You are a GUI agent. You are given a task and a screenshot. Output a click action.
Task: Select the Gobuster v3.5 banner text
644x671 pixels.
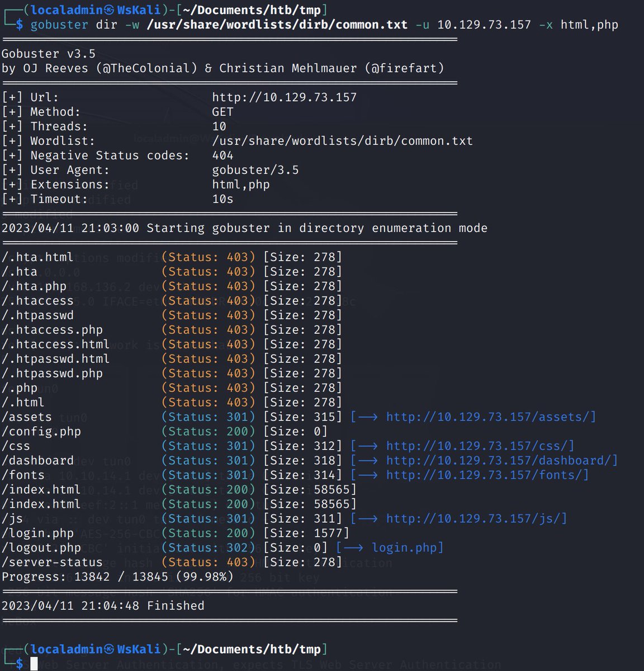(x=49, y=54)
